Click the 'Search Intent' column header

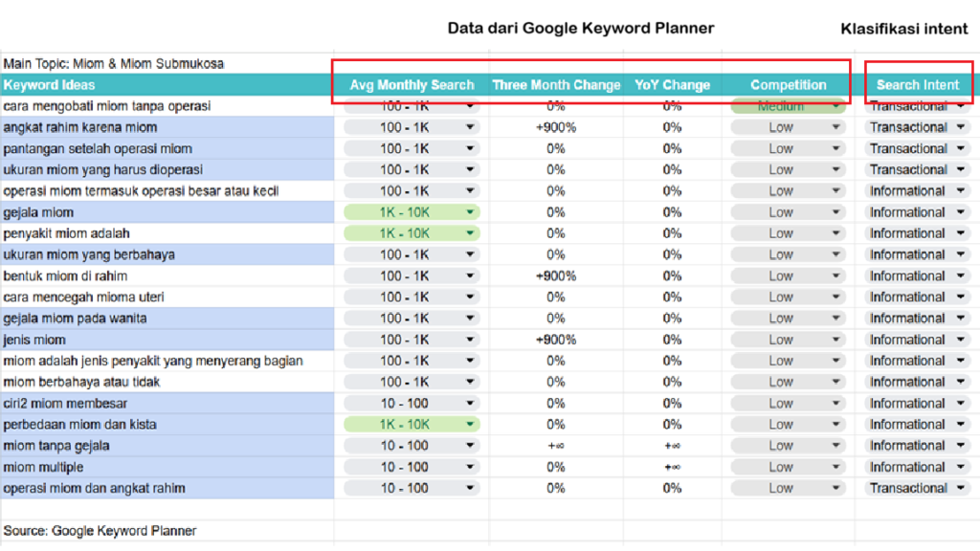[x=918, y=85]
